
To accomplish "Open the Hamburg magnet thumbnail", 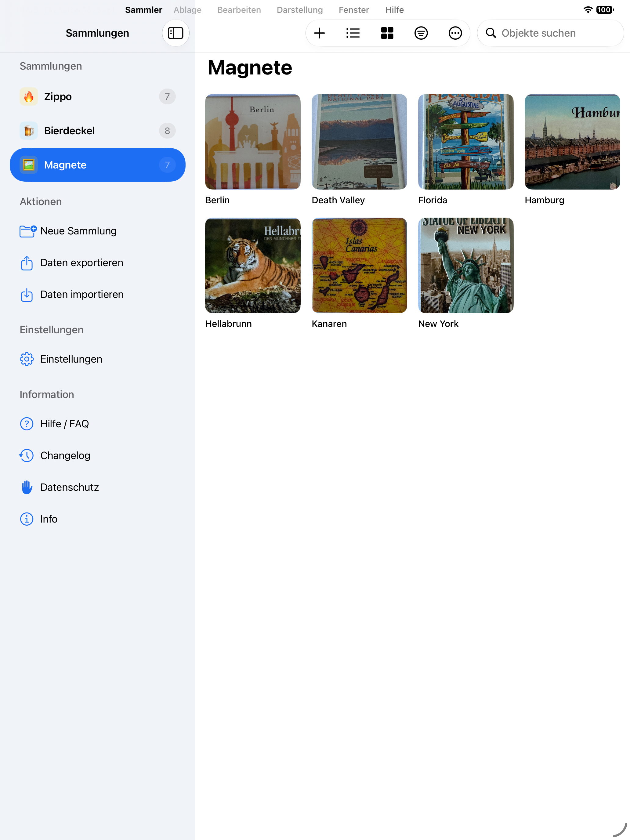I will point(572,142).
